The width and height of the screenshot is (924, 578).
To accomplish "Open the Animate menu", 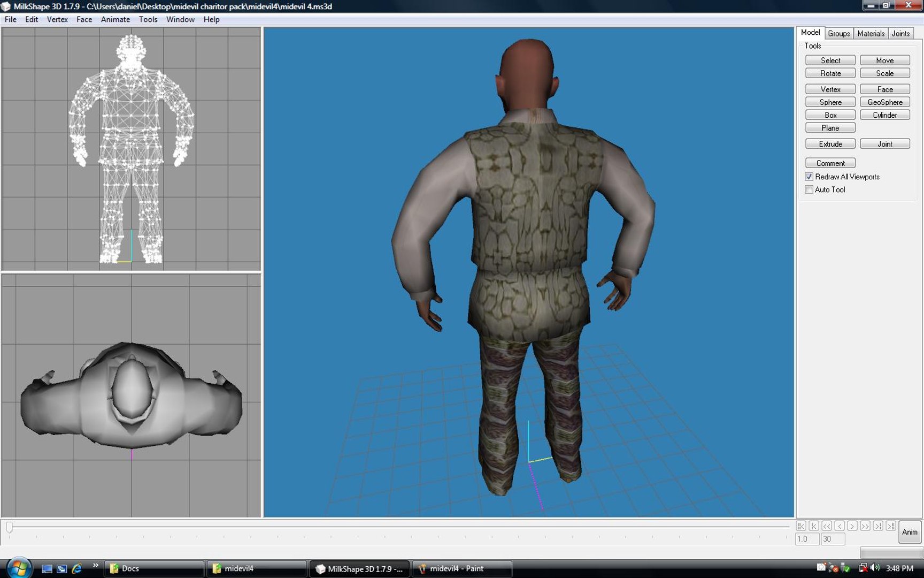I will pos(115,19).
